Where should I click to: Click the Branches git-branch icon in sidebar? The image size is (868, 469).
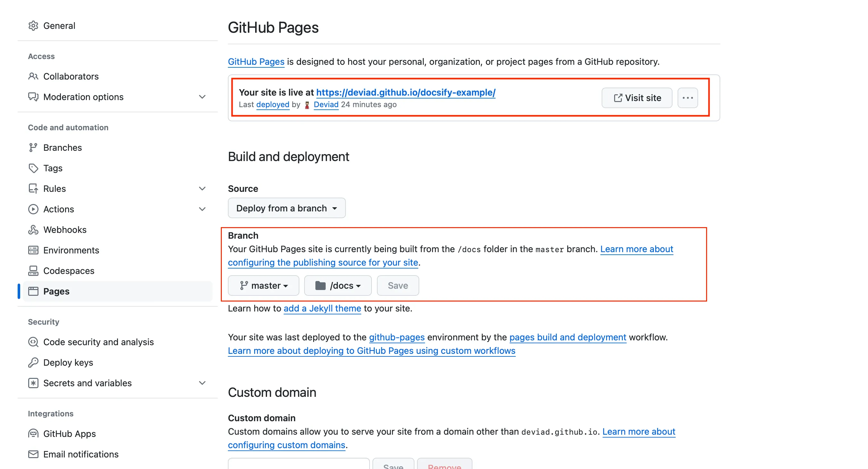click(x=33, y=147)
